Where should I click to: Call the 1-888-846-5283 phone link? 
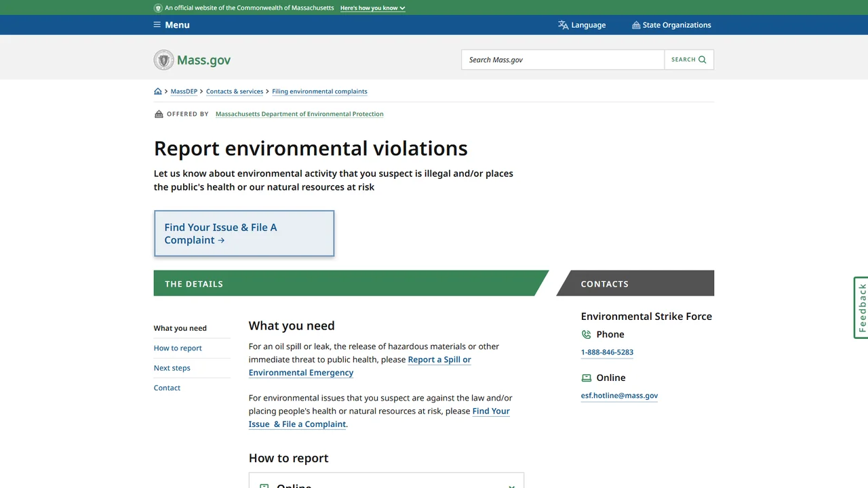click(607, 352)
